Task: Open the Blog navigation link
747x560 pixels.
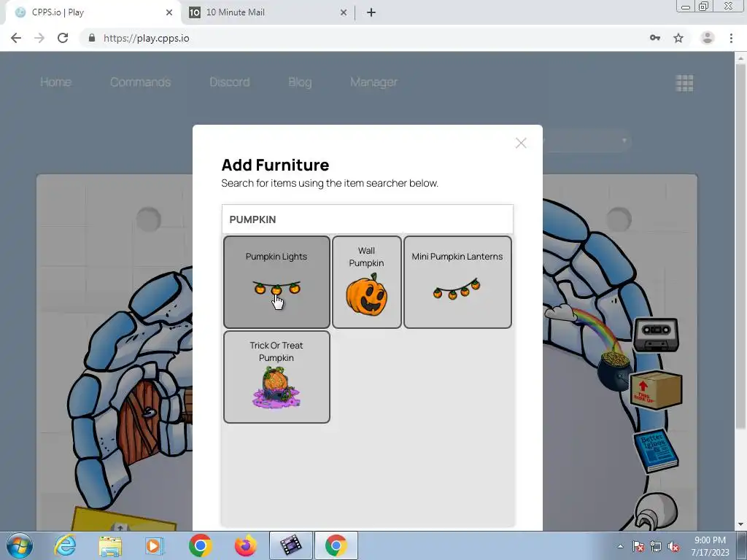Action: 300,82
